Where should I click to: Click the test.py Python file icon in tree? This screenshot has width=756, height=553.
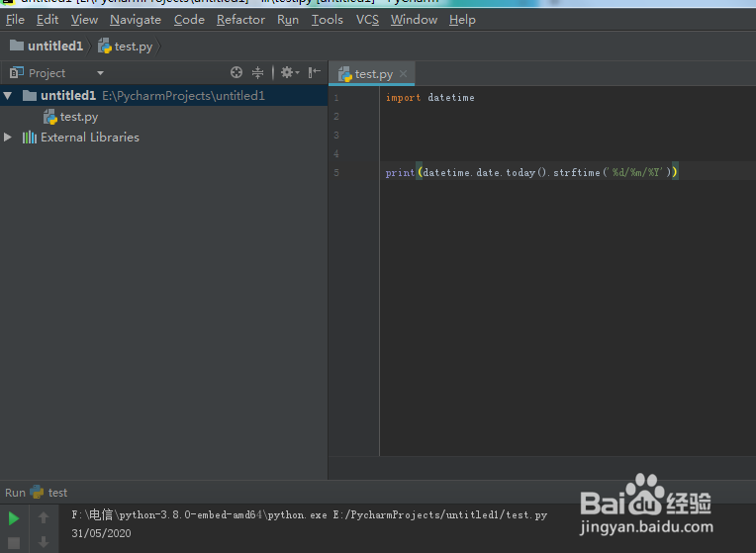pyautogui.click(x=50, y=117)
